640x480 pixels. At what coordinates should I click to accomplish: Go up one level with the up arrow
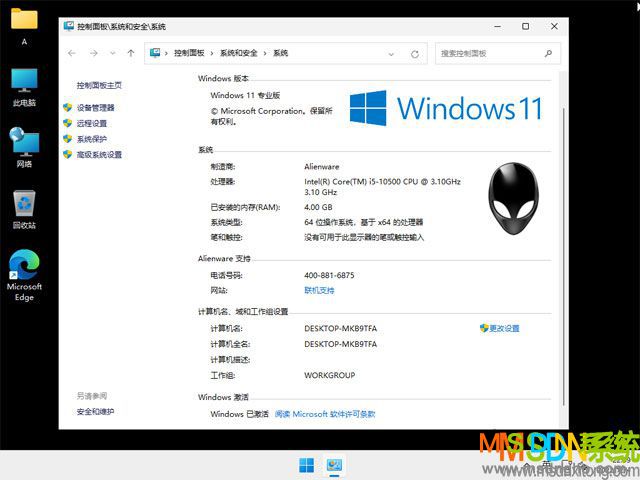131,53
